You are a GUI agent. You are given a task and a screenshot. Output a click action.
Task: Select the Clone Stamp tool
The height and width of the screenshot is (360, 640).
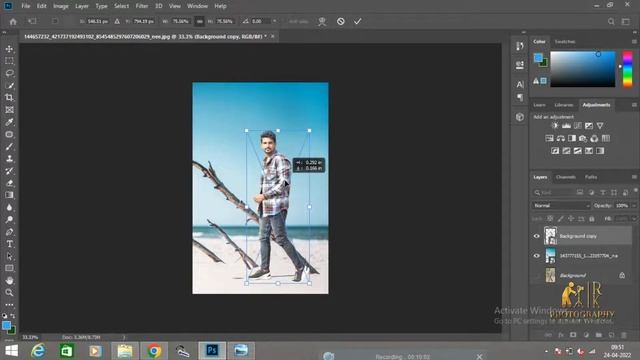pyautogui.click(x=9, y=159)
